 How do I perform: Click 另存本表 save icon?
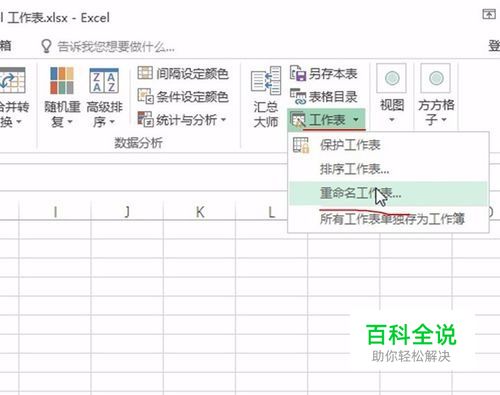pyautogui.click(x=297, y=73)
